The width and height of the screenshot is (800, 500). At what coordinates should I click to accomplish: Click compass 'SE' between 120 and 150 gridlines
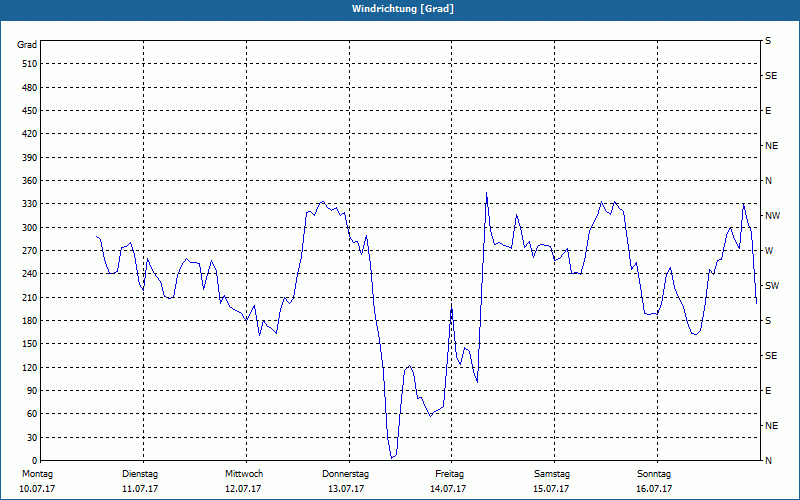771,356
